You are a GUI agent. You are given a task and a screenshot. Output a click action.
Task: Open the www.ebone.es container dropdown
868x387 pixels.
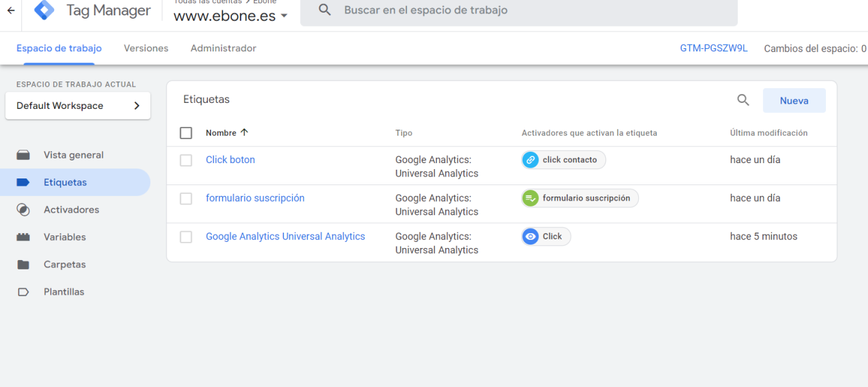point(231,16)
